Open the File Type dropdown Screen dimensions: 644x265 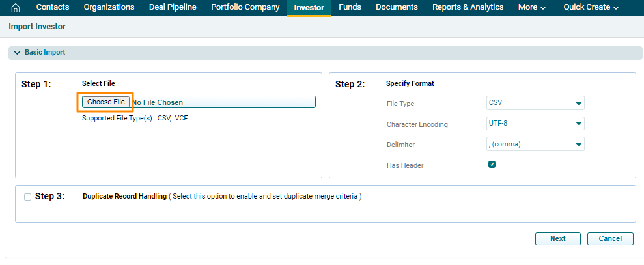535,103
